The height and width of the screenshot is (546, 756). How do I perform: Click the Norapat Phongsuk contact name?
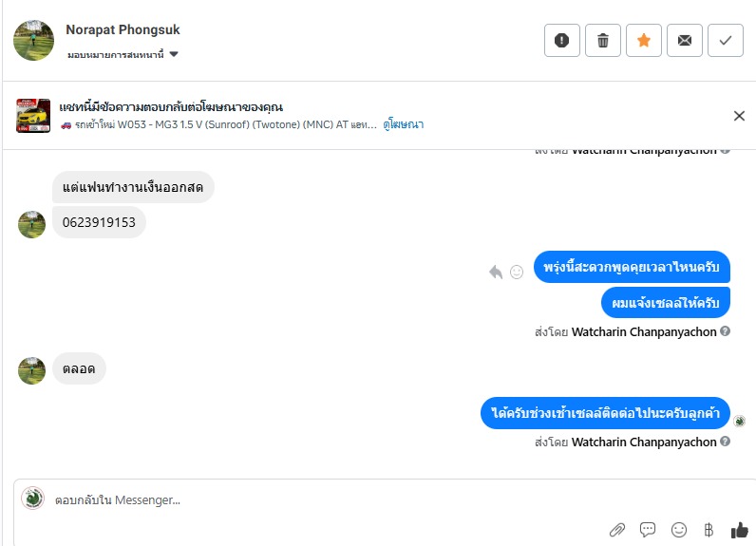[123, 30]
